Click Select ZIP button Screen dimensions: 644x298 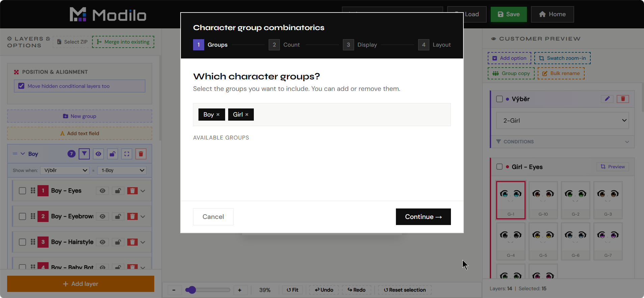[x=72, y=42]
